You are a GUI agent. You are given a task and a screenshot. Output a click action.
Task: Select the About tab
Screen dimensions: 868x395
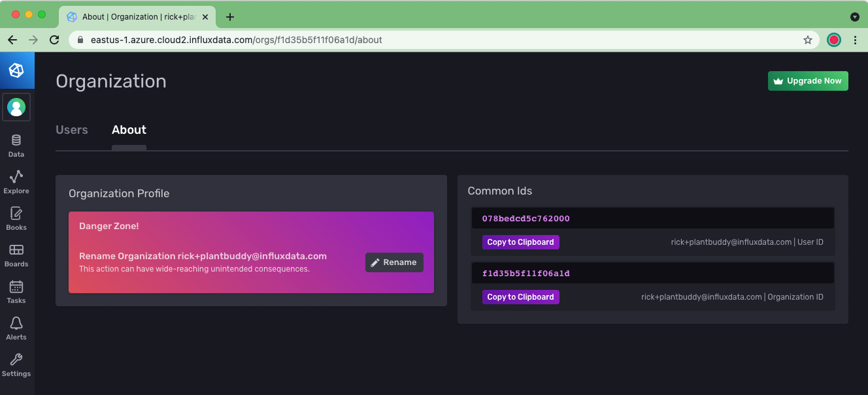coord(129,129)
